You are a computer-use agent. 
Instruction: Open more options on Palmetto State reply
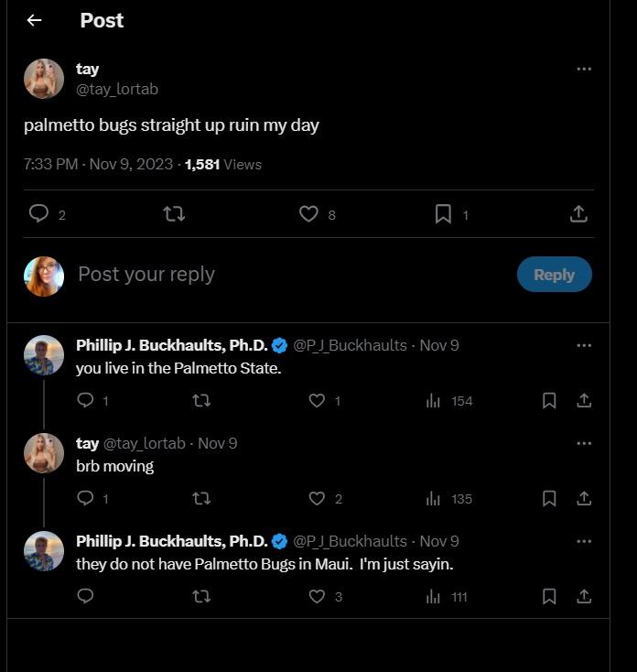(x=584, y=345)
